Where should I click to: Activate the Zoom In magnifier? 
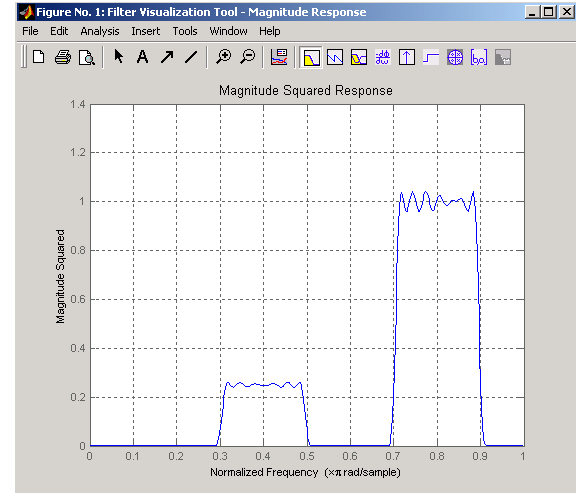[223, 57]
